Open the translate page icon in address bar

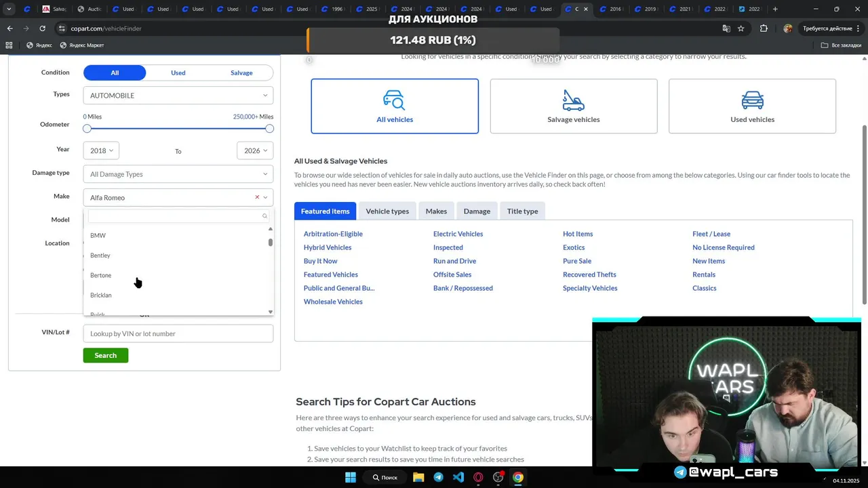tap(726, 28)
